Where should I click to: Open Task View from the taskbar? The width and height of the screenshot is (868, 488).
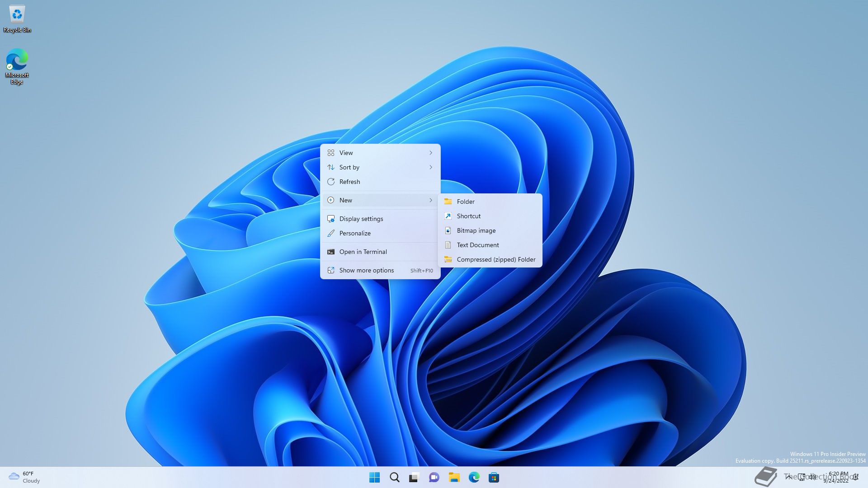(414, 477)
